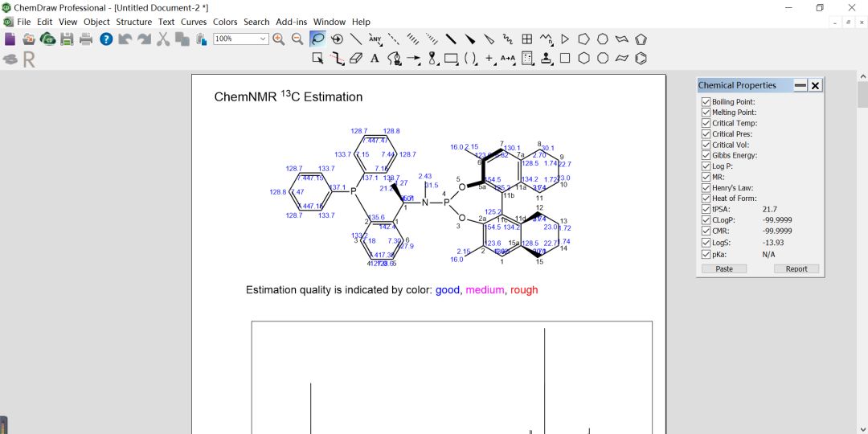Viewport: 868px width, 434px height.
Task: Toggle the tPSA checkbox
Action: (706, 209)
